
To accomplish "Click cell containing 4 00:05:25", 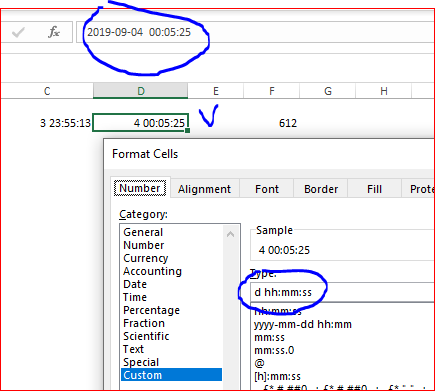I will tap(141, 123).
